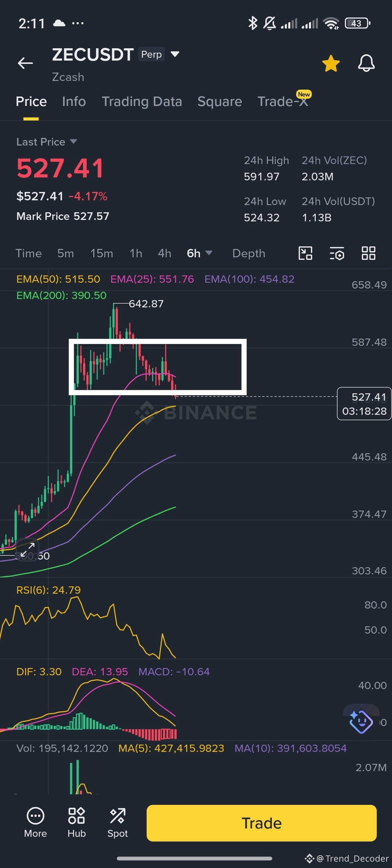Tap the cloud status bar icon

tap(59, 24)
